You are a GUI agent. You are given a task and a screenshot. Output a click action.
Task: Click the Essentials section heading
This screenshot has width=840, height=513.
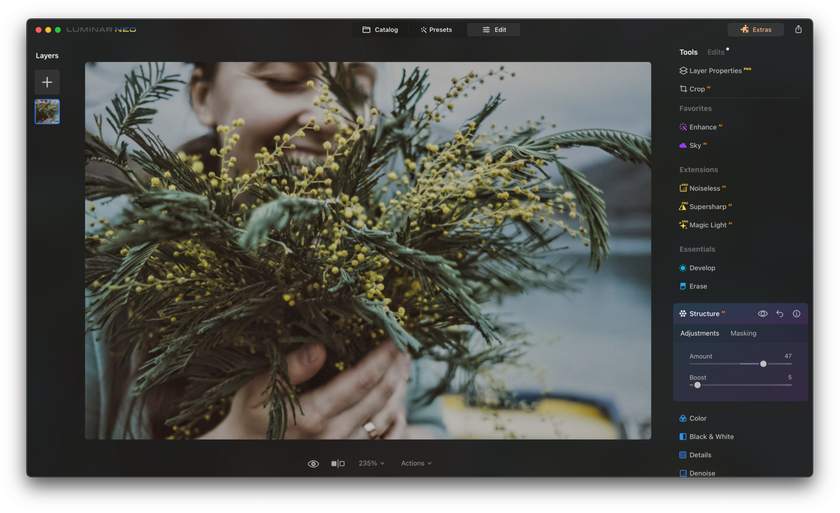[697, 249]
